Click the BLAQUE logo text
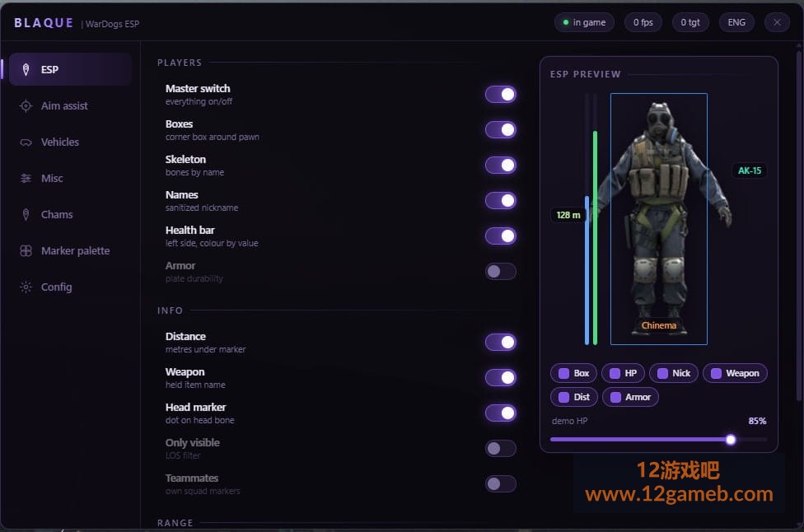The image size is (804, 532). point(44,23)
